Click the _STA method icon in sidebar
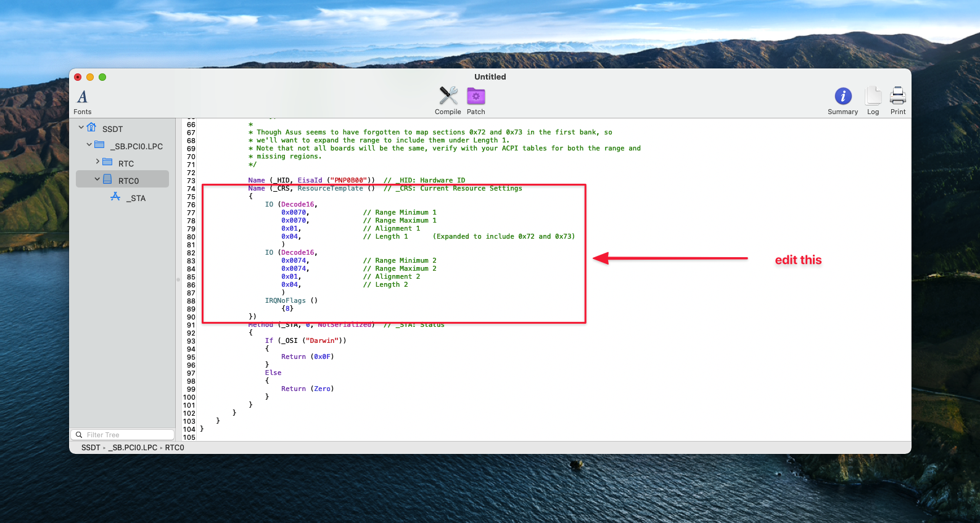This screenshot has width=980, height=523. tap(115, 197)
